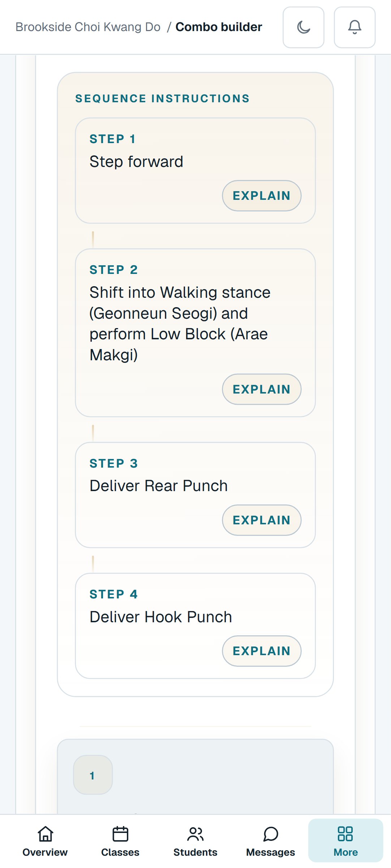Screen dimensions: 391x868
Task: Click the Sequence Instructions heading
Action: pos(162,98)
